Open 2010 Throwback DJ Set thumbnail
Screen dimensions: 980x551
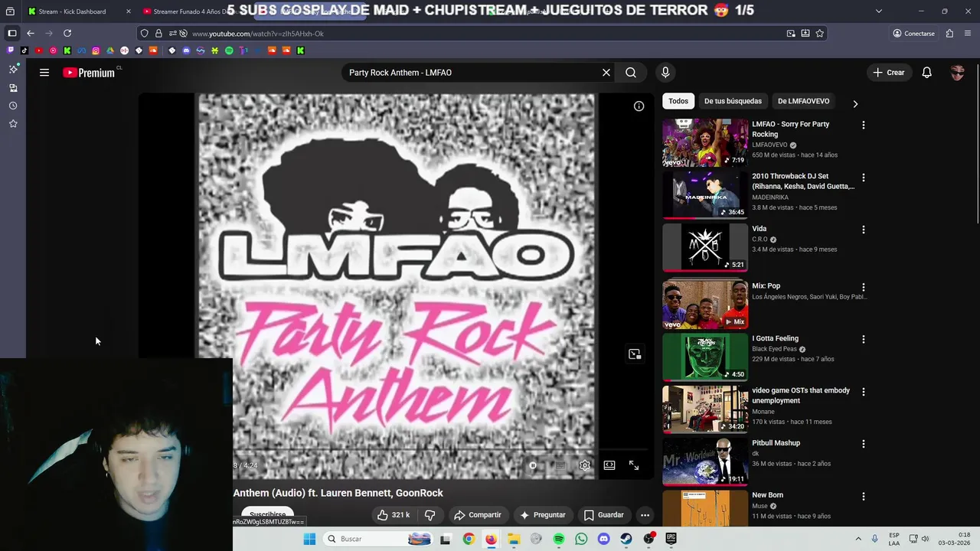(705, 195)
